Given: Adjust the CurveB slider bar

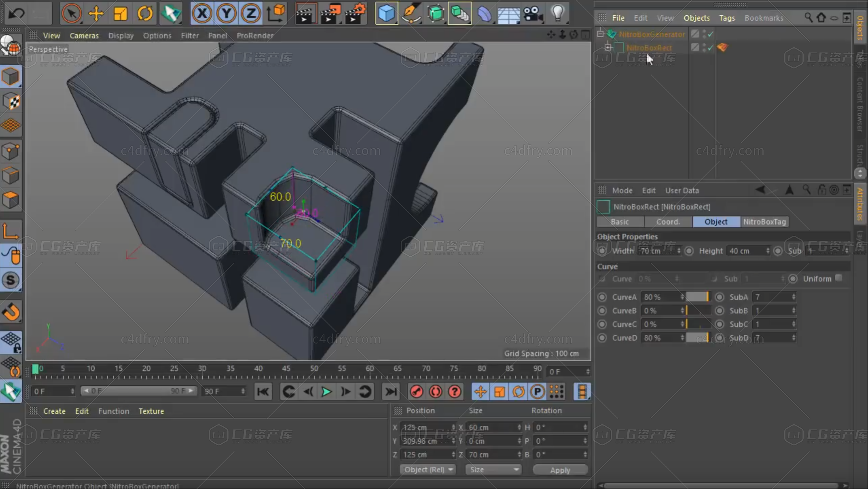Looking at the screenshot, I should [698, 311].
